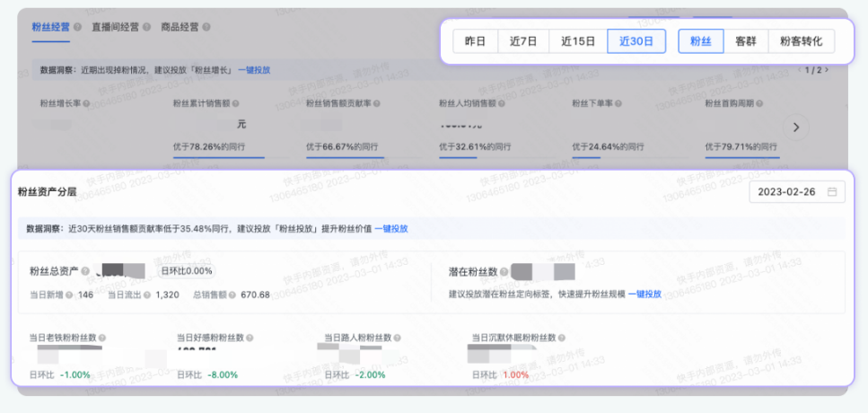Click help icon beside 粉丝累计销售额
This screenshot has height=413, width=868.
(x=236, y=103)
